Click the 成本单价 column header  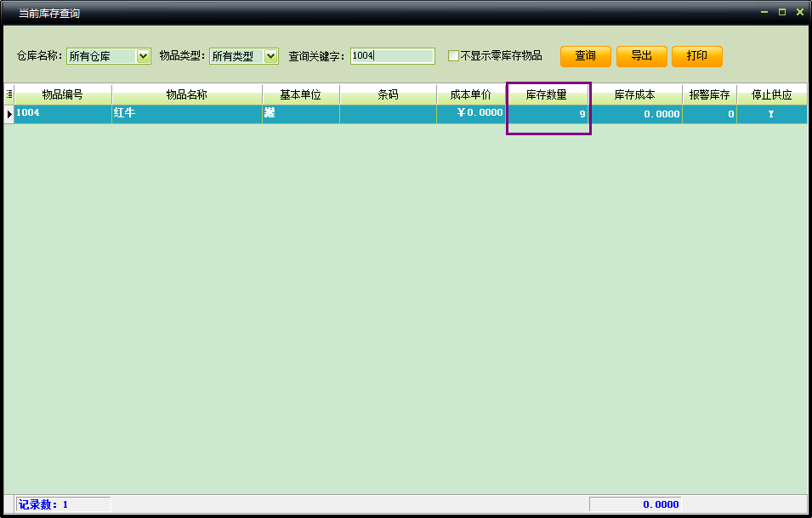pyautogui.click(x=471, y=94)
